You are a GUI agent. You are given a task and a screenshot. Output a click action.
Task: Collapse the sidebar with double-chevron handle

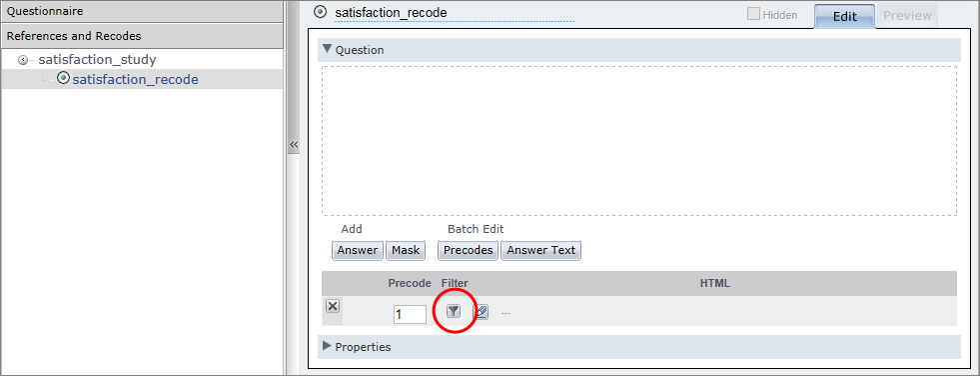(294, 145)
